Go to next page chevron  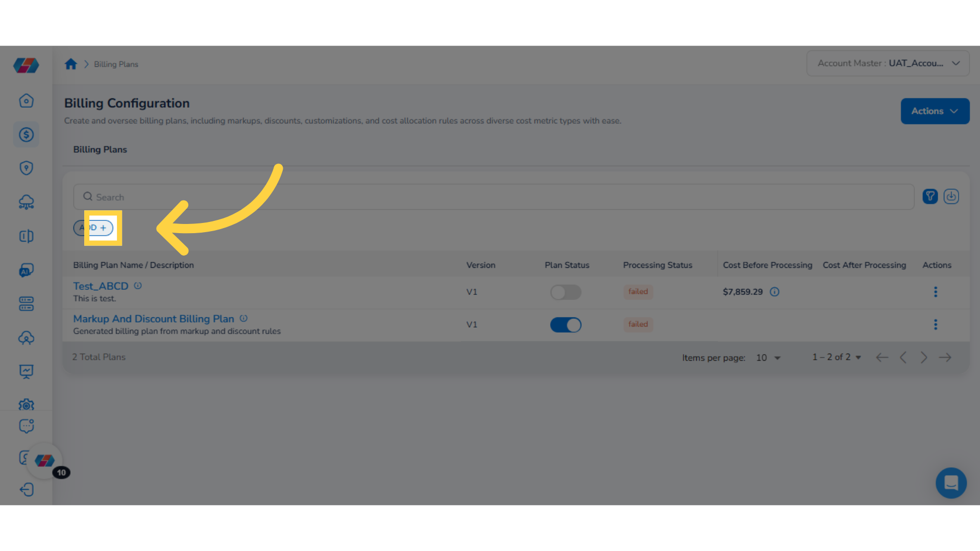pyautogui.click(x=924, y=358)
